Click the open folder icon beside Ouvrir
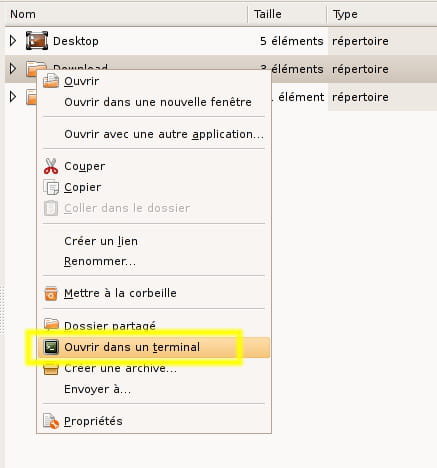The height and width of the screenshot is (468, 437). [x=51, y=81]
